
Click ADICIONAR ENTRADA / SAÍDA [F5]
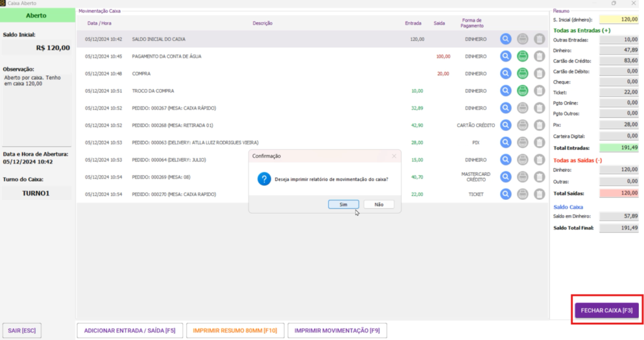tap(130, 330)
